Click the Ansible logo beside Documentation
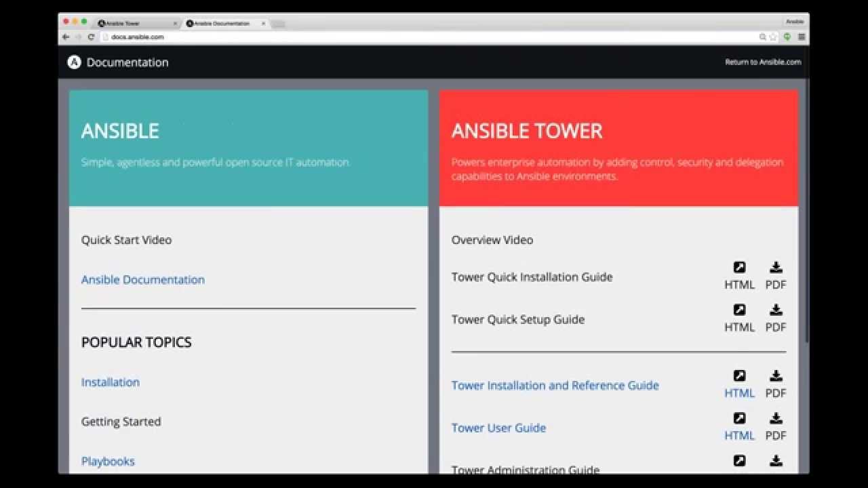 click(x=74, y=62)
